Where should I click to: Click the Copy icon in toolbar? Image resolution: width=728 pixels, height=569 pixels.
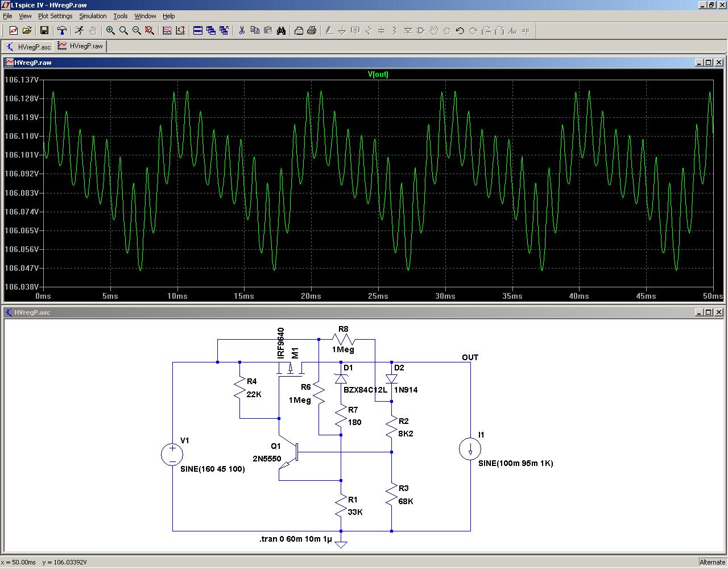[255, 31]
